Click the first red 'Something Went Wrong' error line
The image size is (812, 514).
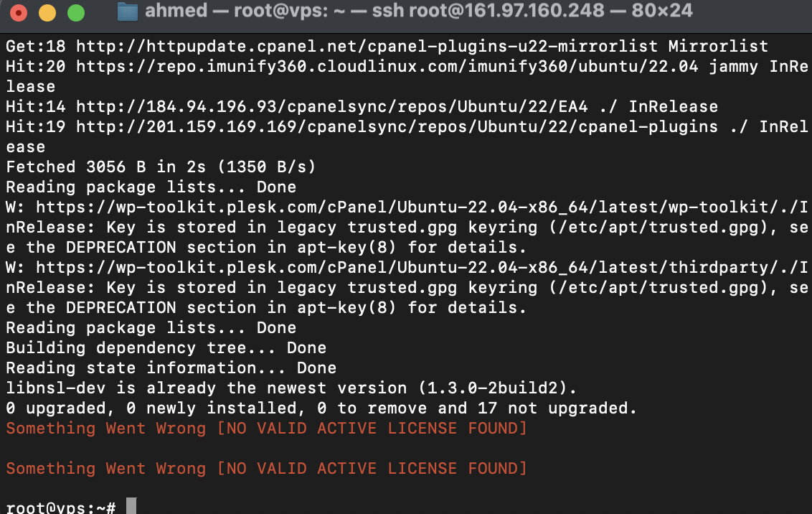tap(267, 429)
